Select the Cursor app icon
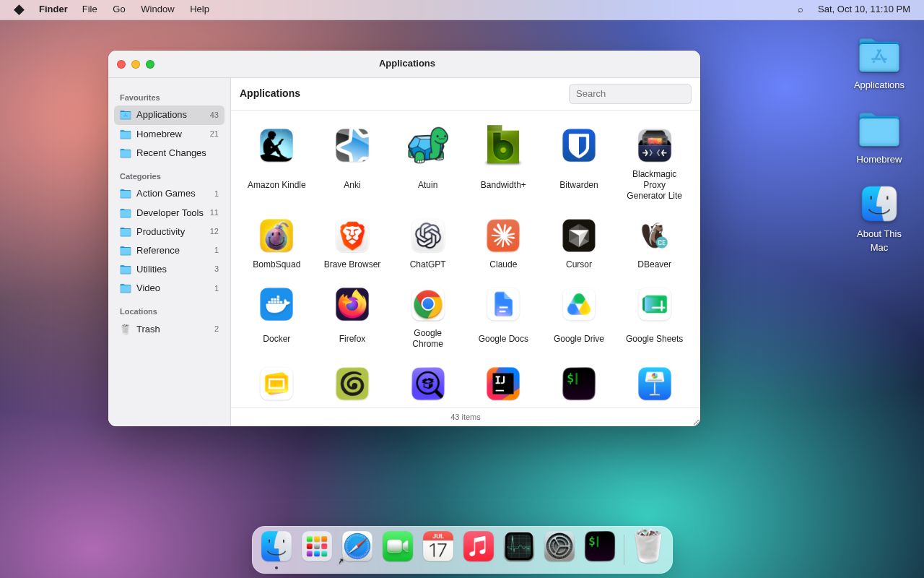 tap(579, 236)
